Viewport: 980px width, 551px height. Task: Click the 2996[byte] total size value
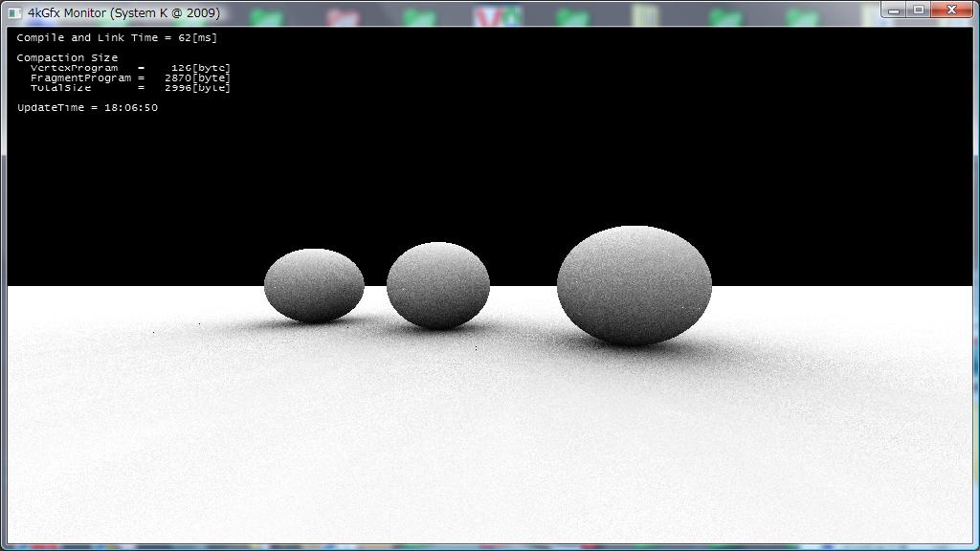[x=197, y=87]
